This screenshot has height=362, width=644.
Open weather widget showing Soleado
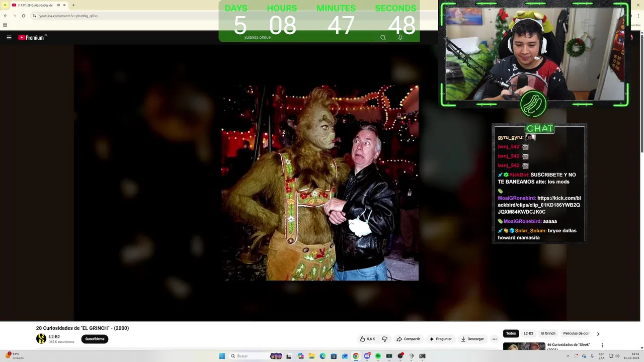click(15, 356)
